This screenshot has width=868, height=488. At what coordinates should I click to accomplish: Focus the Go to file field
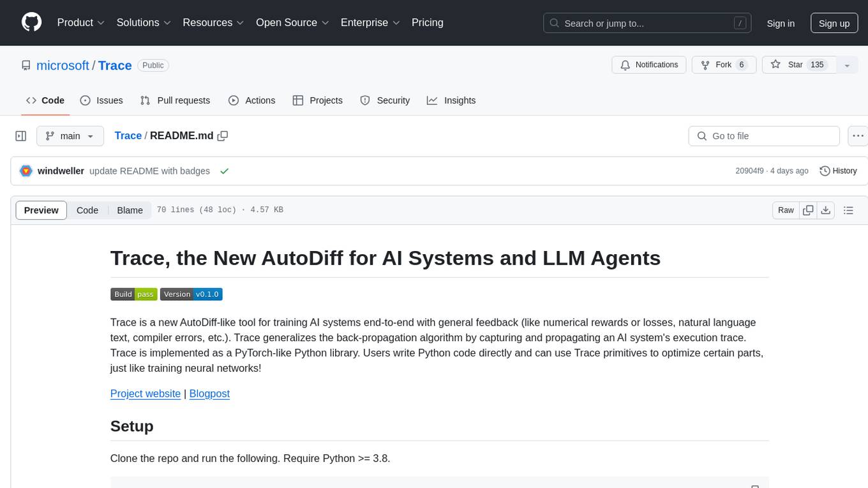point(764,136)
